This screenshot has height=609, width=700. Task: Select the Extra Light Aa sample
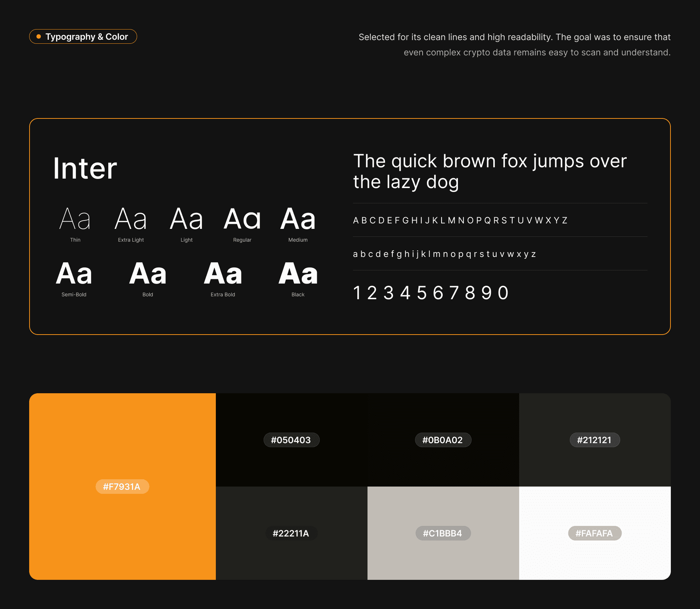(131, 219)
